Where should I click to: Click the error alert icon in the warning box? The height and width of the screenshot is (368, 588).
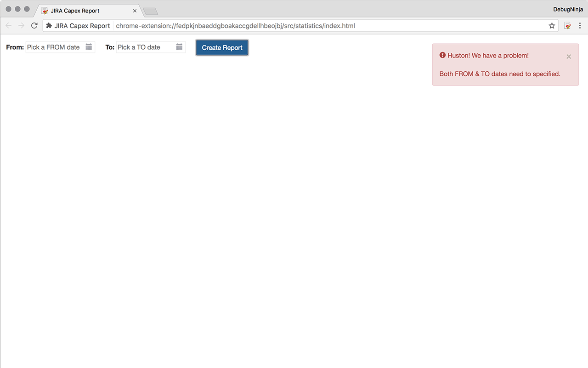coord(442,55)
